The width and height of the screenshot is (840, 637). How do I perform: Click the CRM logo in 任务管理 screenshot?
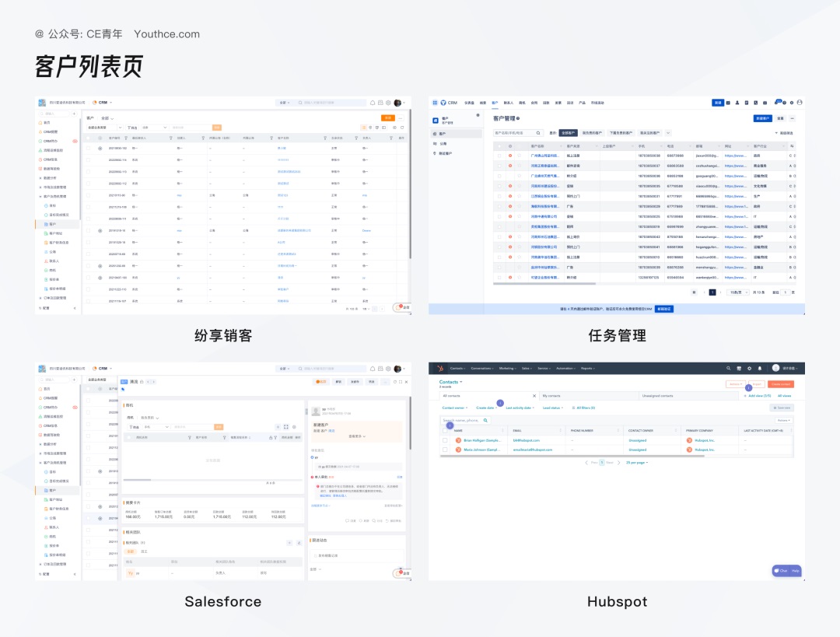pyautogui.click(x=443, y=103)
